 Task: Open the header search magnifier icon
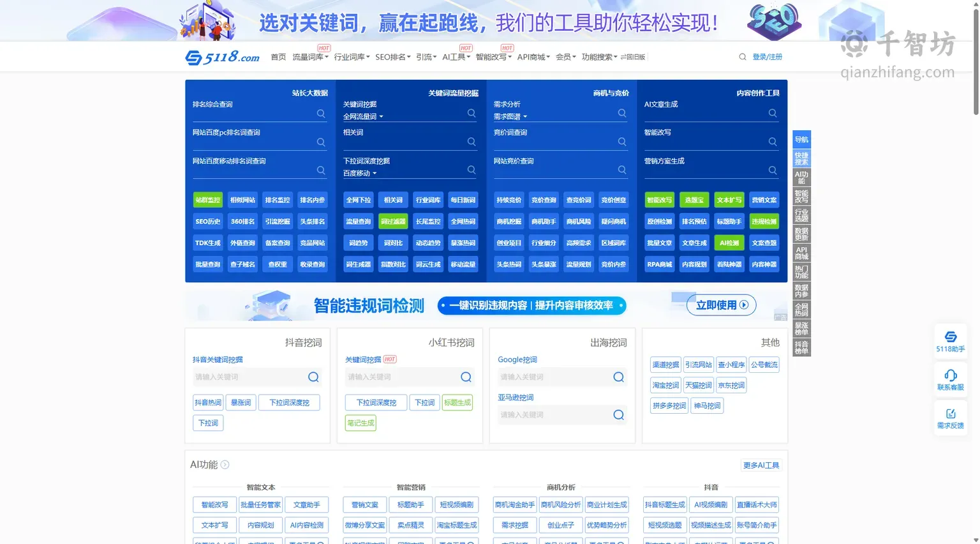743,57
